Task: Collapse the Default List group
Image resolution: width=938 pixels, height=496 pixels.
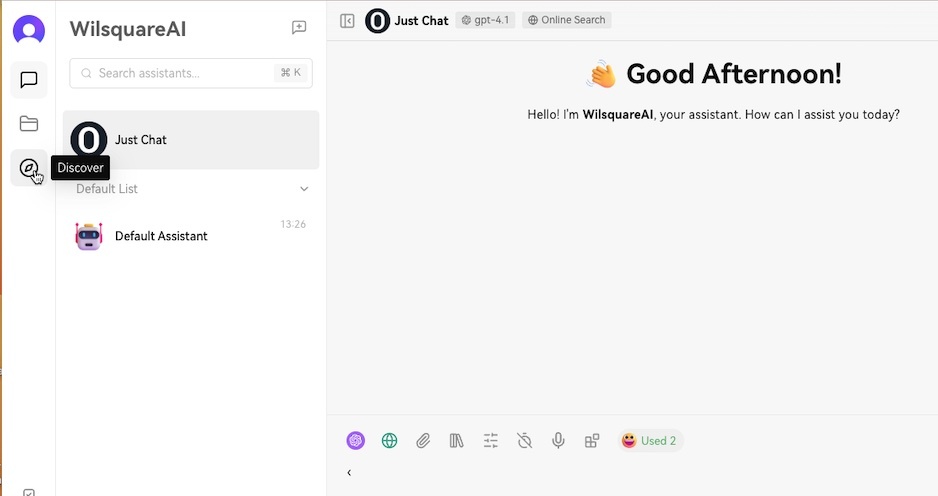Action: (304, 188)
